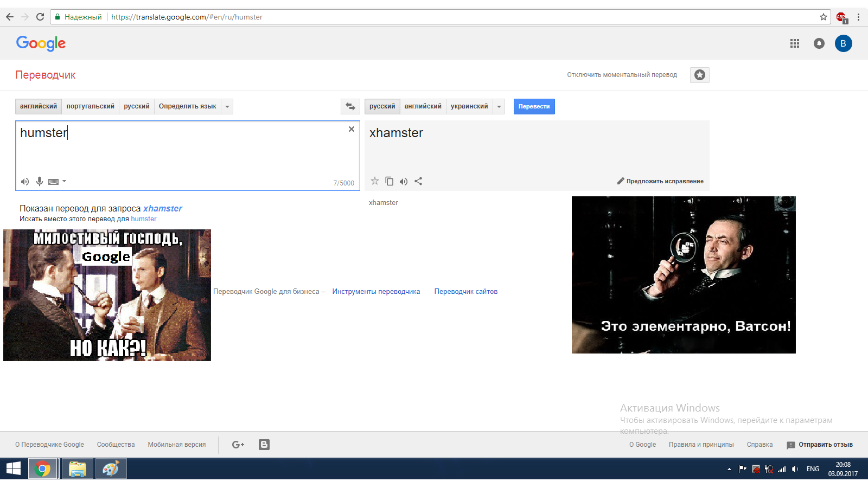Reload the page with refresh icon

pos(40,17)
